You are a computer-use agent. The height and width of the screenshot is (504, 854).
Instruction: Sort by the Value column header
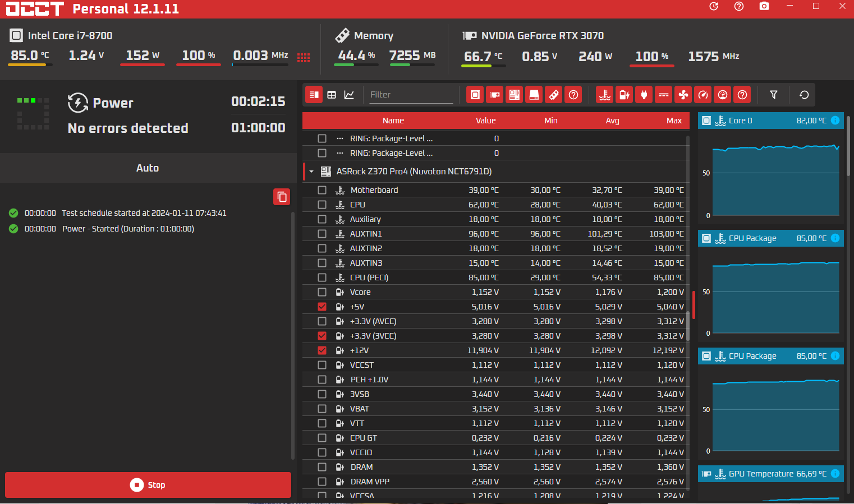[x=486, y=121]
